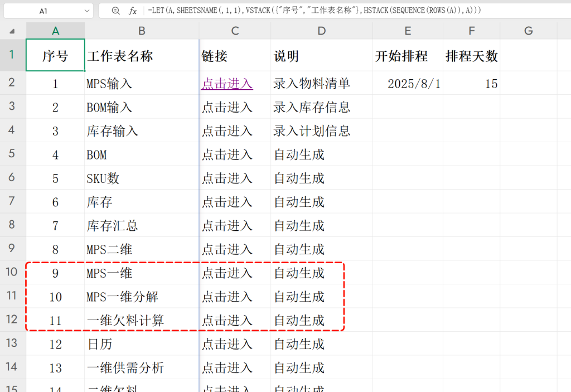The image size is (571, 392).
Task: Select the 日历 cell
Action: pos(142,344)
